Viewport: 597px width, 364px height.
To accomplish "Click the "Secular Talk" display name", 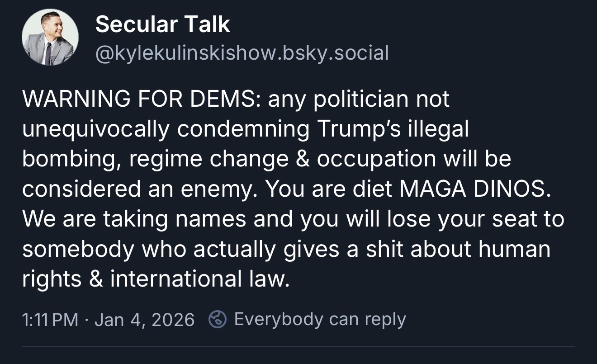I will [162, 24].
